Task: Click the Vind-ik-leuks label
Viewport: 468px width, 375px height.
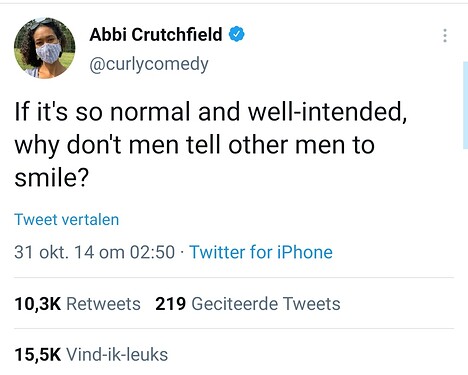Action: pyautogui.click(x=117, y=354)
